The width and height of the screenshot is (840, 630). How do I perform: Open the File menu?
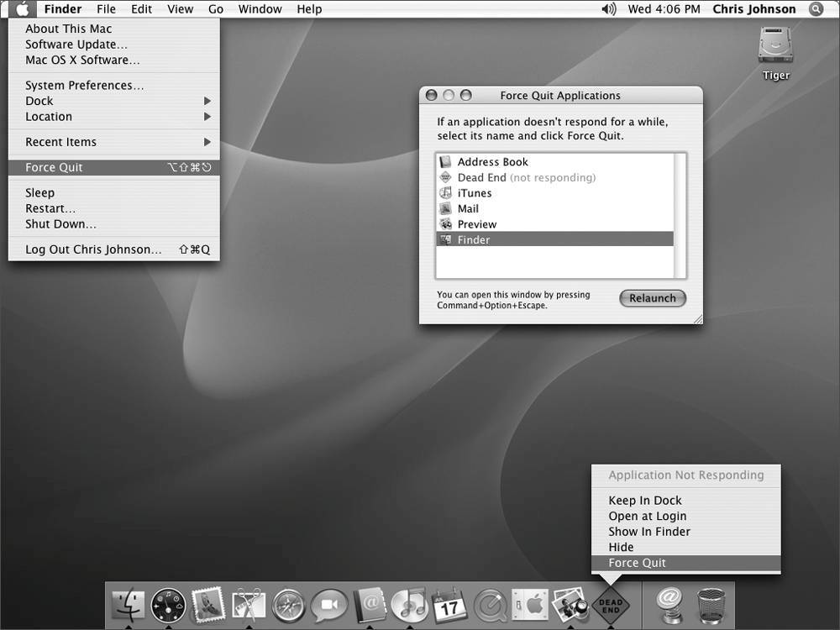106,9
